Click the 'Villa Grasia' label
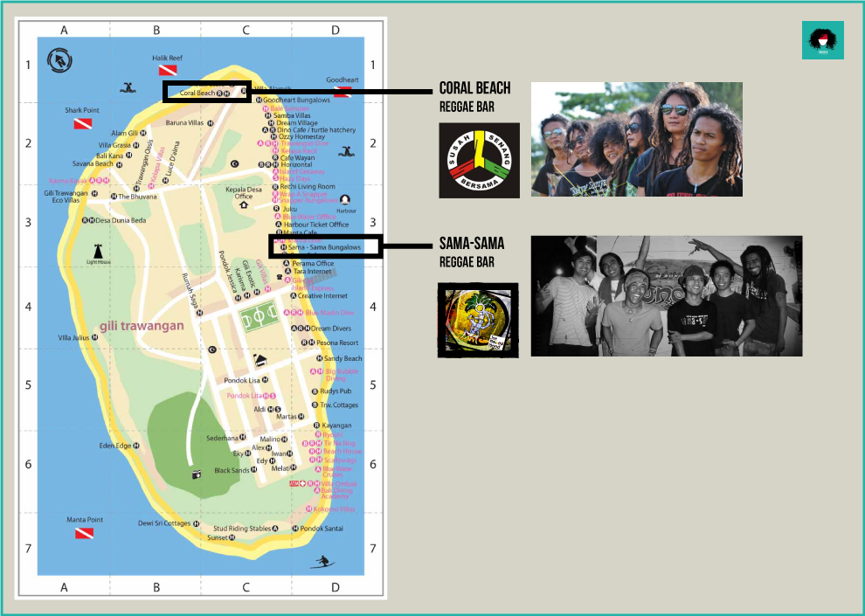Image resolution: width=865 pixels, height=616 pixels. click(114, 146)
